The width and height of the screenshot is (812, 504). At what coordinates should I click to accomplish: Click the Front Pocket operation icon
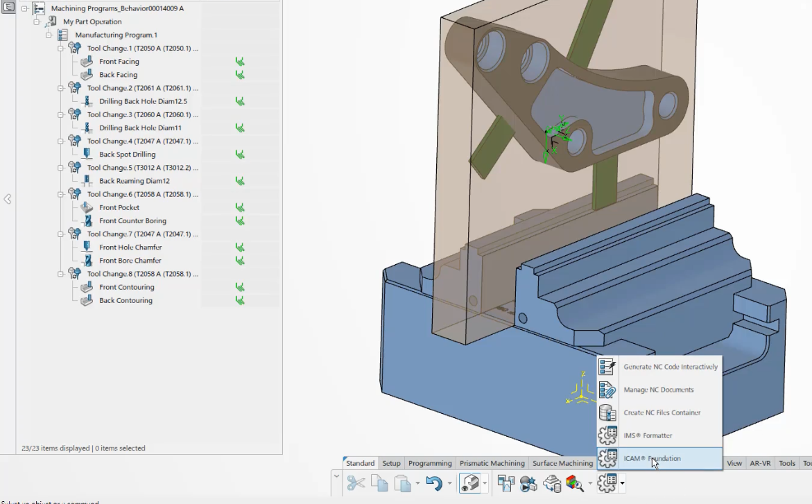click(87, 207)
